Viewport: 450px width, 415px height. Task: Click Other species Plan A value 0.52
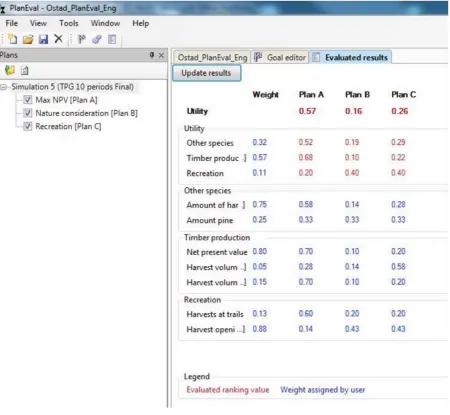(x=306, y=142)
